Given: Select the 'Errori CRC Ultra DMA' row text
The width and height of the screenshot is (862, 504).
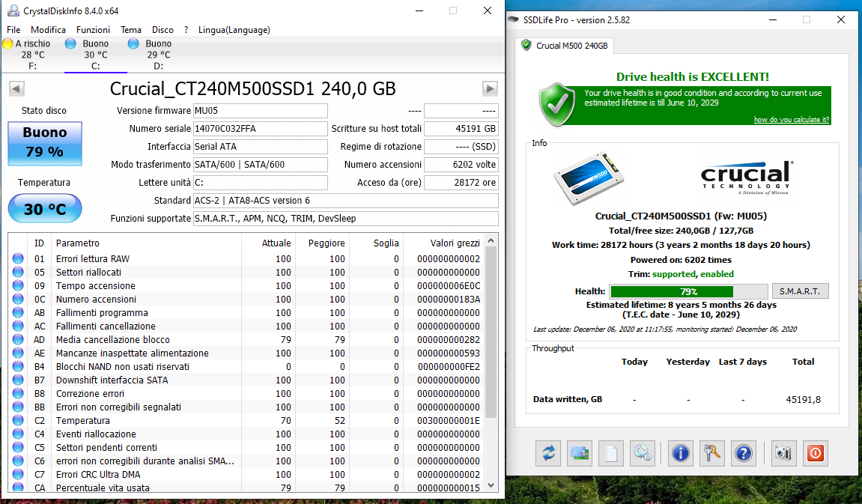Looking at the screenshot, I should pos(98,474).
